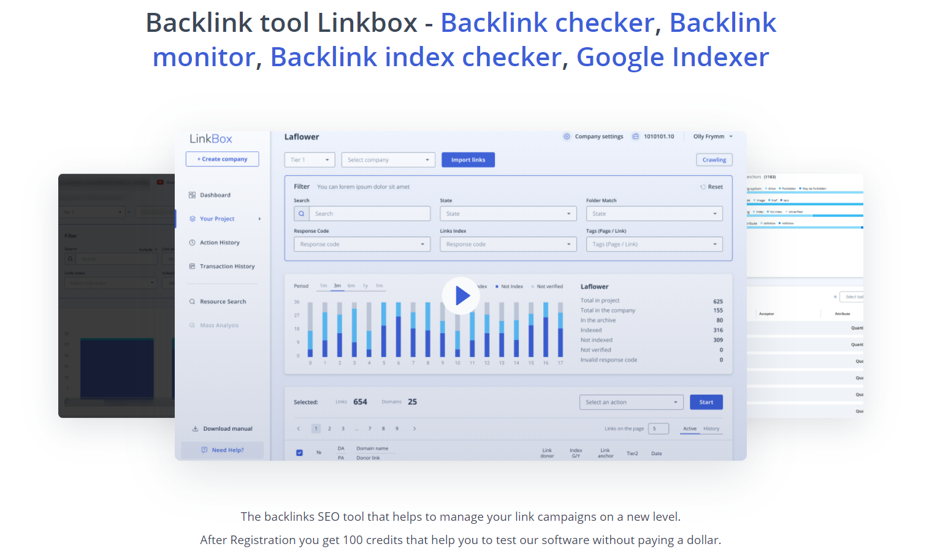The image size is (932, 560).
Task: Click the Mass Analysis icon
Action: click(x=193, y=325)
